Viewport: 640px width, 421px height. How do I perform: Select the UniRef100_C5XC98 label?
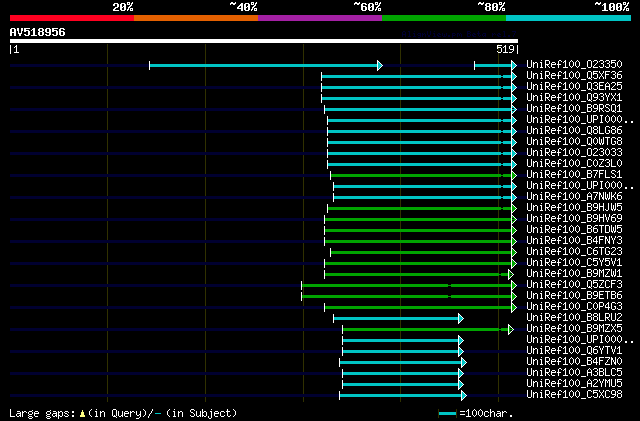pos(574,395)
